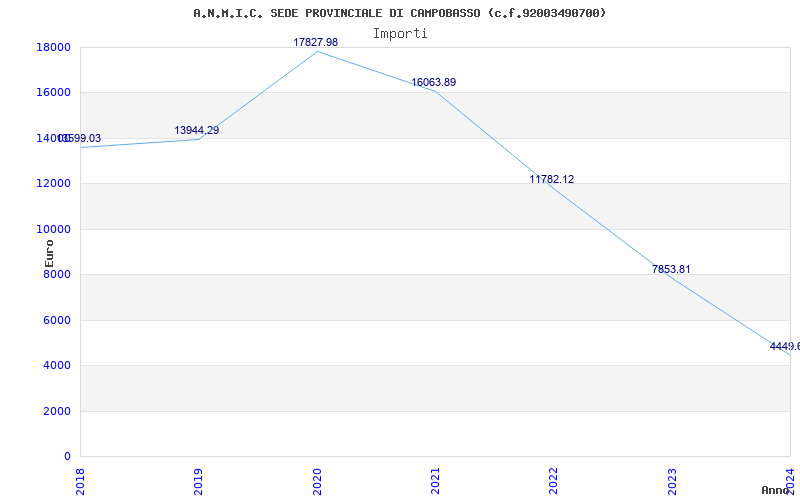This screenshot has width=800, height=500.
Task: Click the 6000 y-axis value
Action: (x=57, y=320)
